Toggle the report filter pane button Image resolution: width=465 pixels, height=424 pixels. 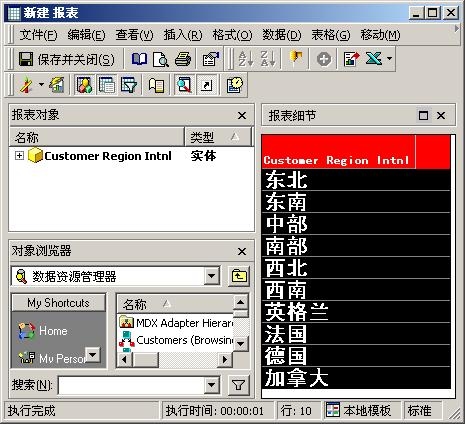click(129, 85)
